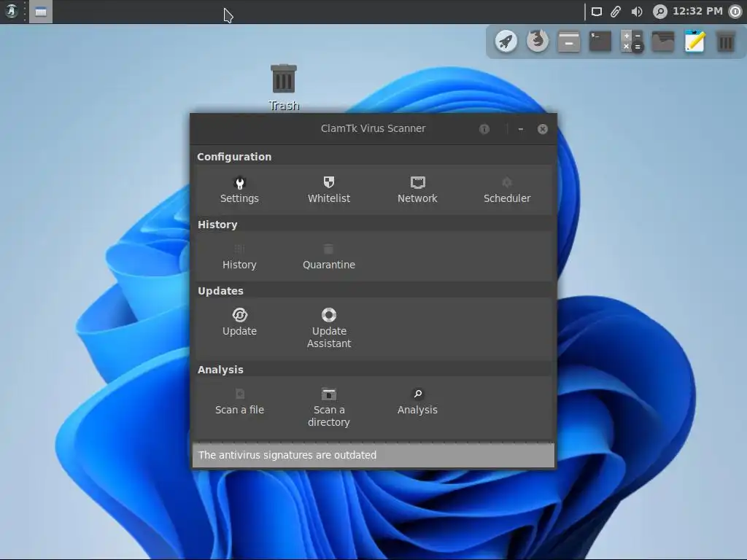Open the notes editor dock icon

694,42
